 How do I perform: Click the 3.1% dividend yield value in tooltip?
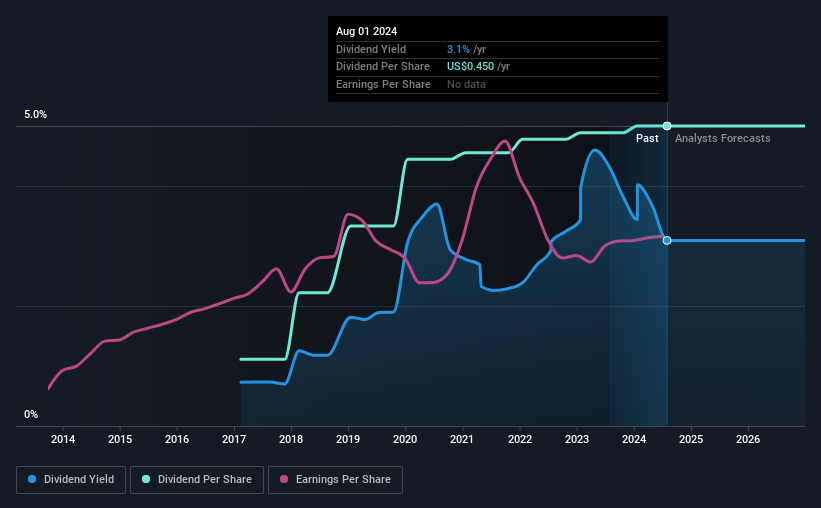458,49
